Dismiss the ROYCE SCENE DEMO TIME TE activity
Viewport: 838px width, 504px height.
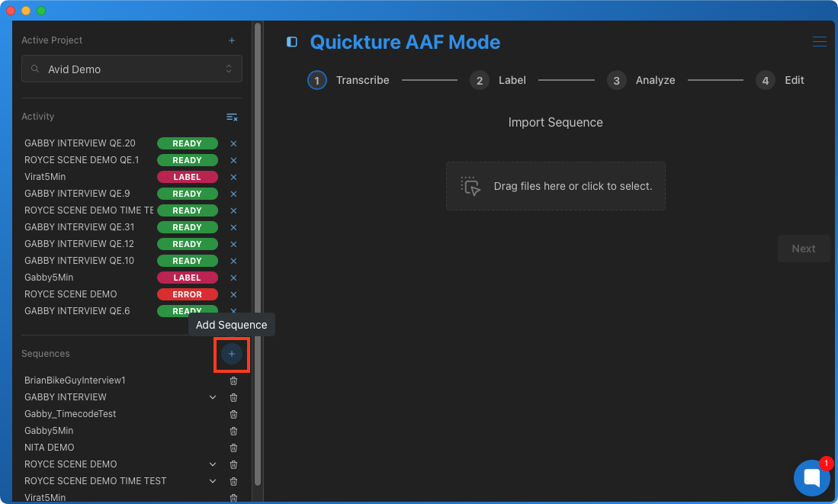[233, 210]
